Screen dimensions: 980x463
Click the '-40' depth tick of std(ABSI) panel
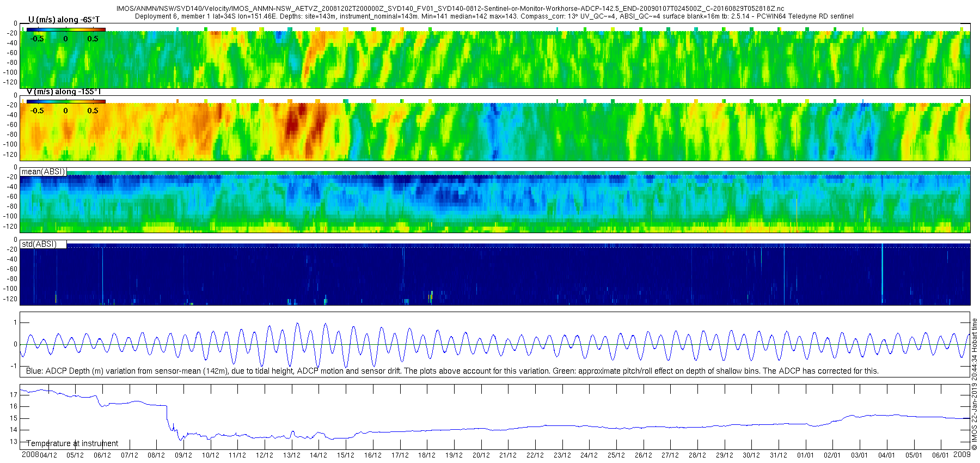coord(12,259)
